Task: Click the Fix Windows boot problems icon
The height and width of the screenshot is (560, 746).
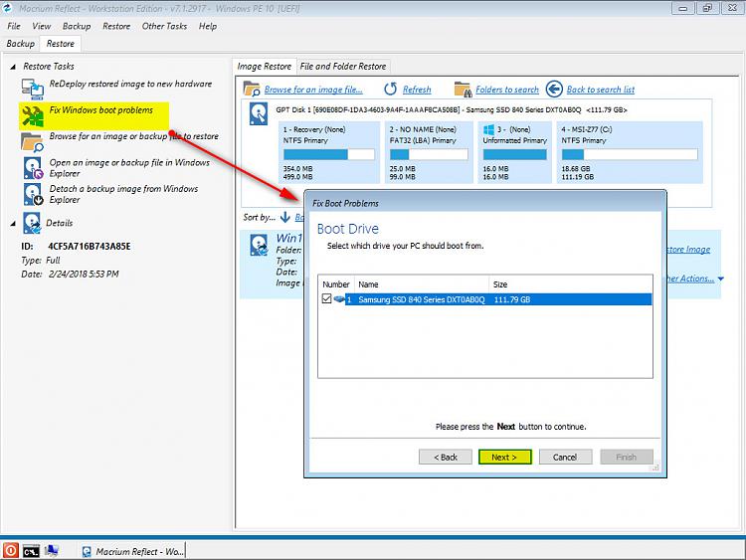Action: point(33,115)
